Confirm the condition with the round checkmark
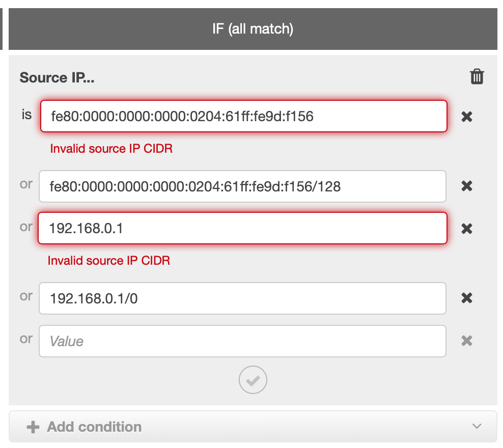 click(253, 380)
